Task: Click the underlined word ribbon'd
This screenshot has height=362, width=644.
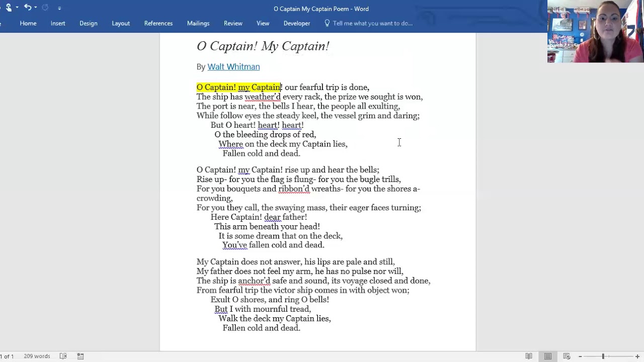Action: [294, 189]
